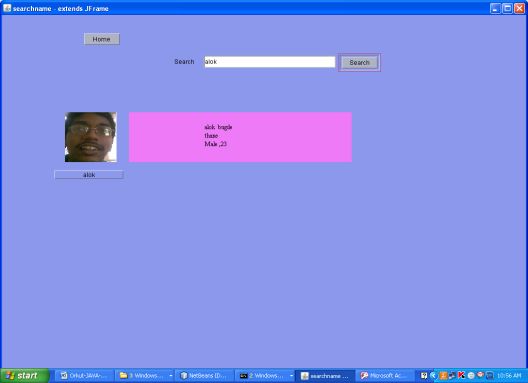
Task: Open the Windows Explorer folder taskbar group
Action: pyautogui.click(x=142, y=376)
